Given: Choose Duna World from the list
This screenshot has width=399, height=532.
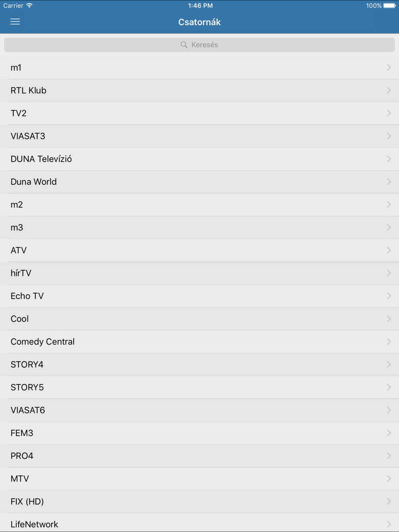Looking at the screenshot, I should [34, 182].
